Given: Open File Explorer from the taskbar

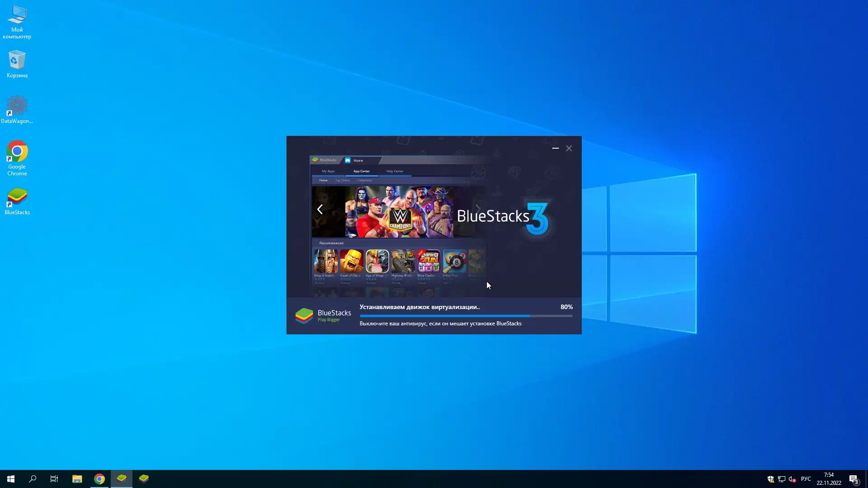Looking at the screenshot, I should pos(77,479).
